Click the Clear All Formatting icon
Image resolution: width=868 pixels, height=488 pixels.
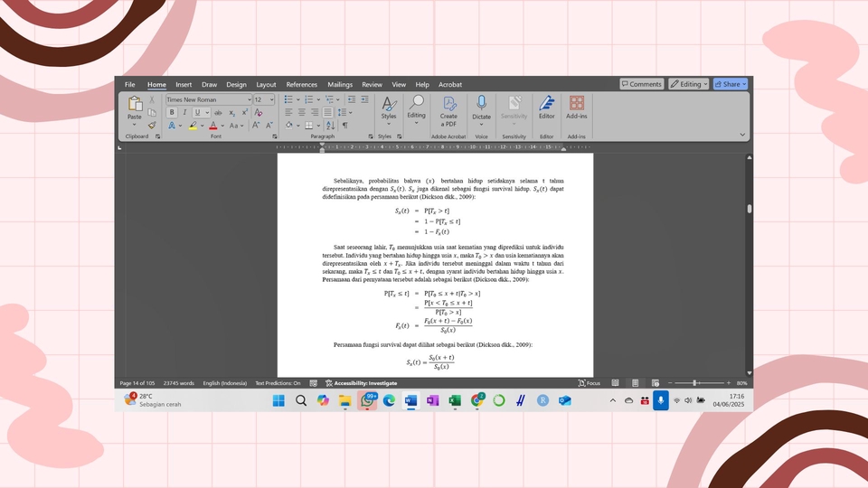pos(258,112)
